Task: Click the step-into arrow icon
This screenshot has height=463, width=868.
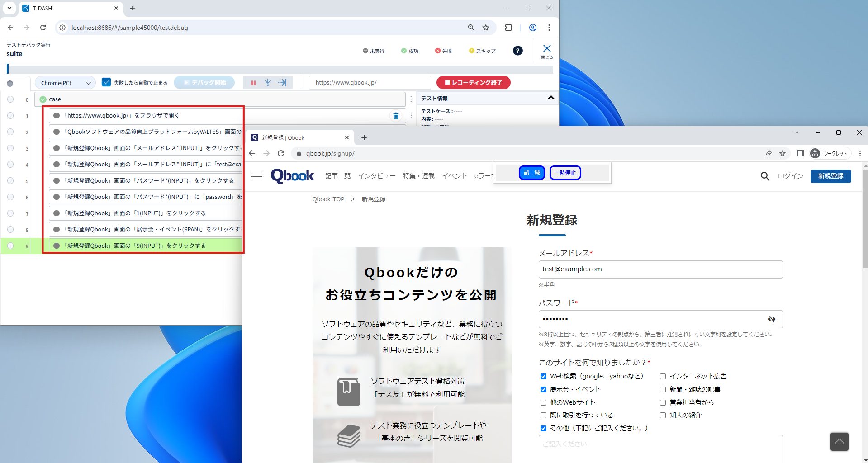Action: pyautogui.click(x=268, y=83)
